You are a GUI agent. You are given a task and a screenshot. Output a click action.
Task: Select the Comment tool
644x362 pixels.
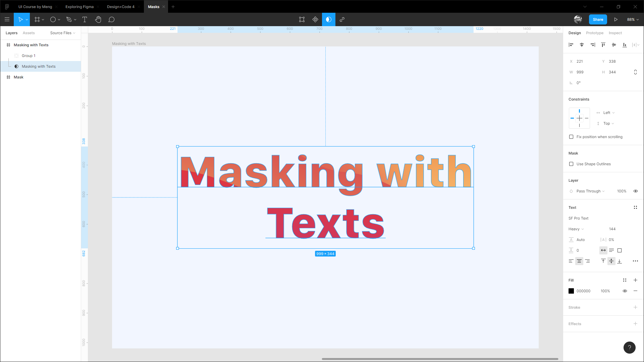coord(111,19)
